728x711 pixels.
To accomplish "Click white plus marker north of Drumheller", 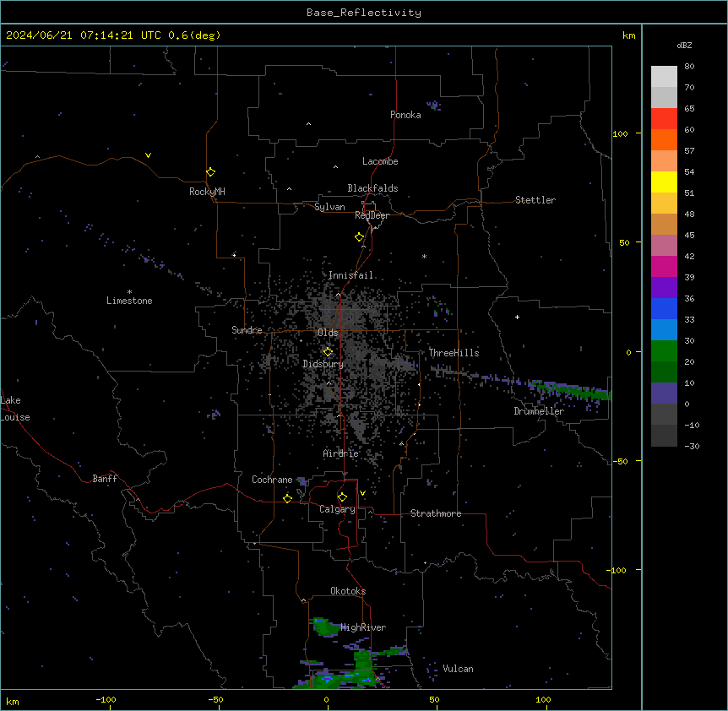I will (x=517, y=317).
